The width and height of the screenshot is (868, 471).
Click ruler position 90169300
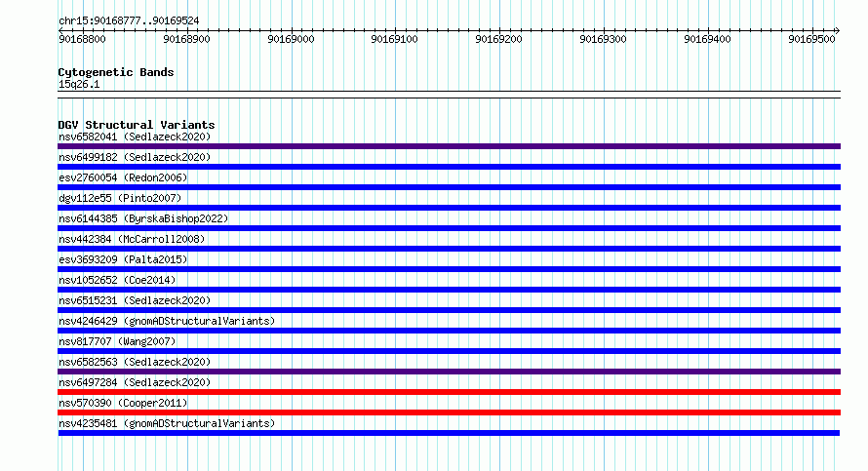603,39
